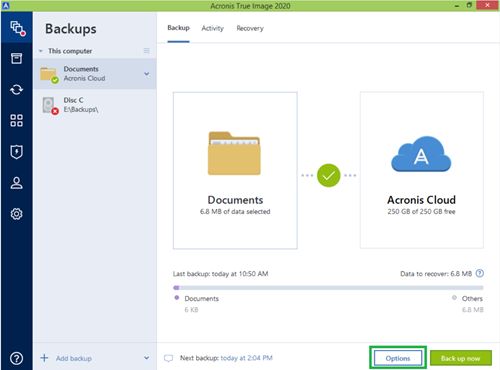
Task: Click the 'Last backup: today at 10:50 AM' text
Action: [x=220, y=274]
